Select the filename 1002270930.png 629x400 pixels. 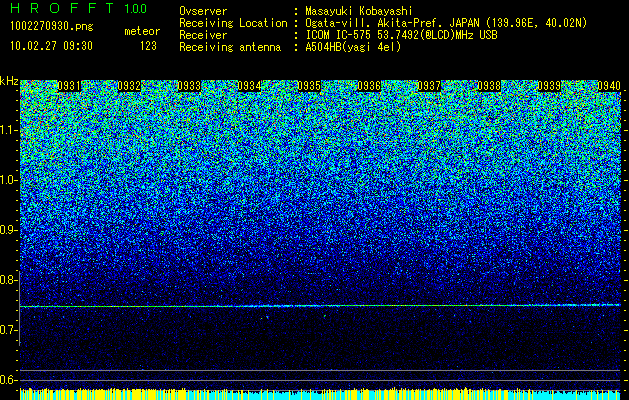pos(52,26)
